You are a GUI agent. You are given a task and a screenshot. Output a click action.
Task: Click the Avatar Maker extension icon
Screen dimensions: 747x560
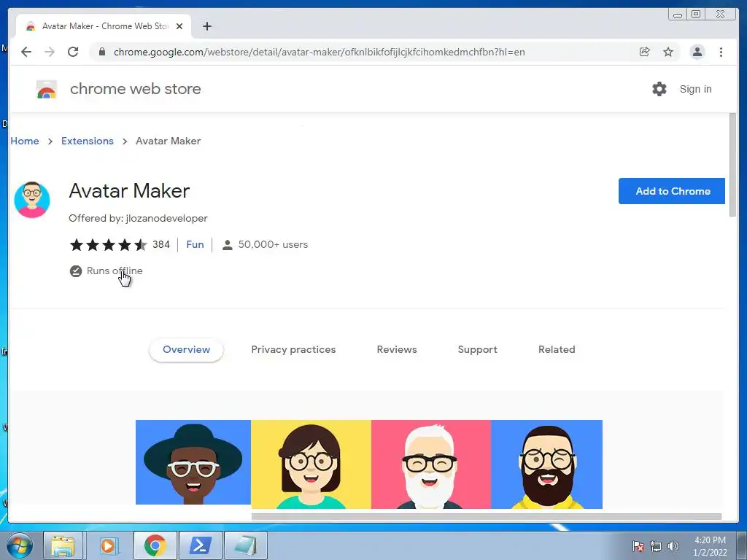pos(32,200)
